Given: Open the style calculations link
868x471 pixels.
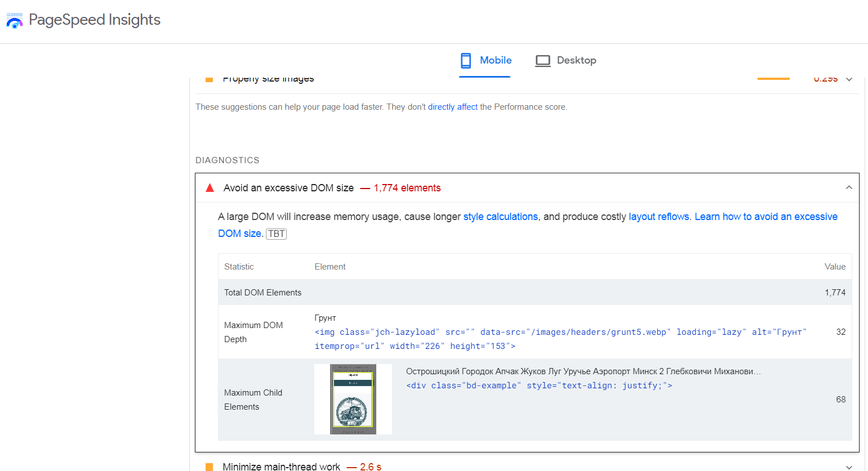Looking at the screenshot, I should tap(500, 217).
